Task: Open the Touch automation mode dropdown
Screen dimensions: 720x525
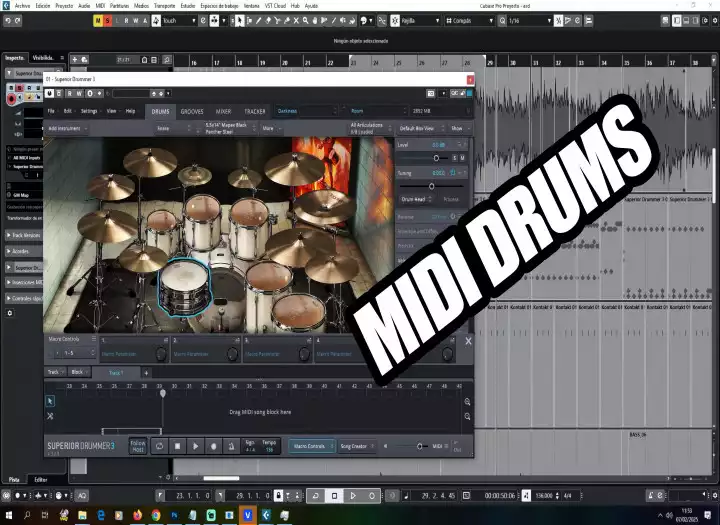Action: click(x=179, y=21)
